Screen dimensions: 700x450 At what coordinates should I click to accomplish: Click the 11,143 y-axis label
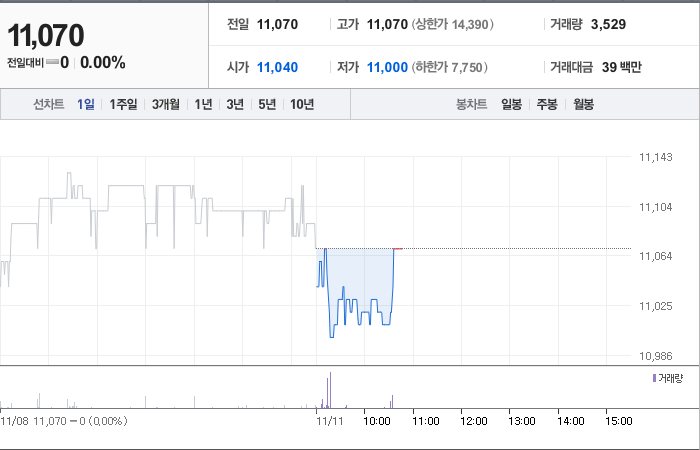tap(655, 157)
